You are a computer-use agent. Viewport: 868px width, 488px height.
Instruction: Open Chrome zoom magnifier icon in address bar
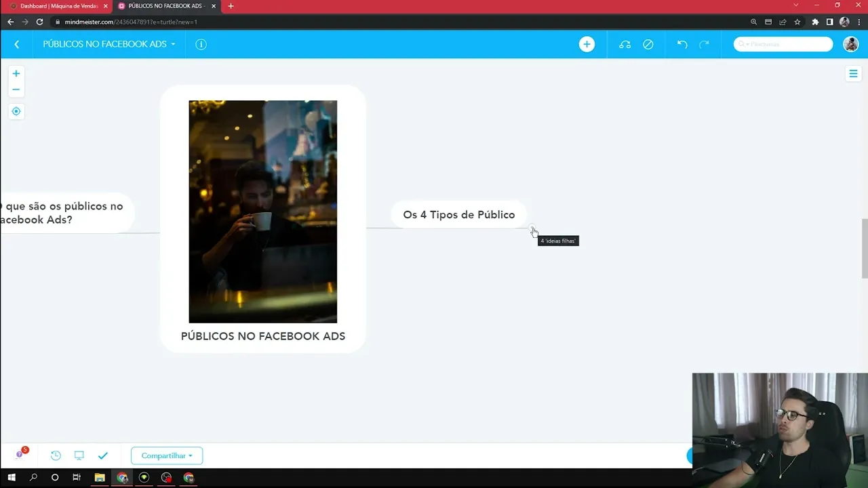coord(753,22)
